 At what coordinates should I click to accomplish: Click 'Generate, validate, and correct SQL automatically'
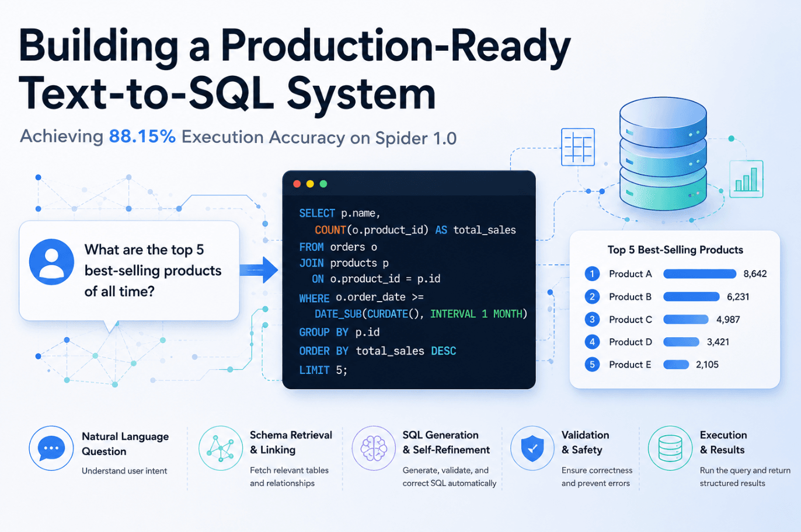tap(450, 477)
